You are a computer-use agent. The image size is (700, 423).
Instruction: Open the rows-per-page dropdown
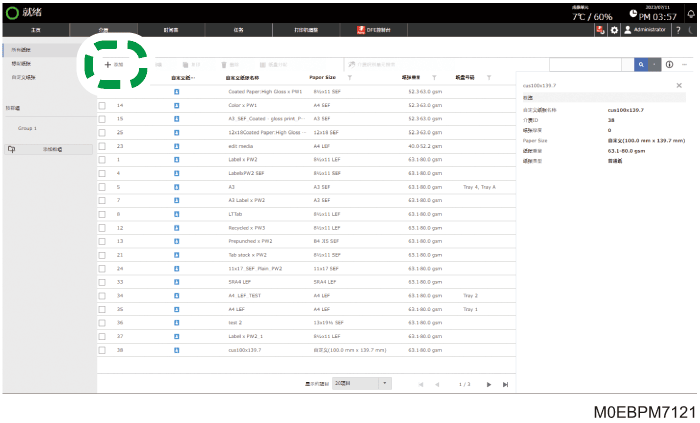point(362,384)
